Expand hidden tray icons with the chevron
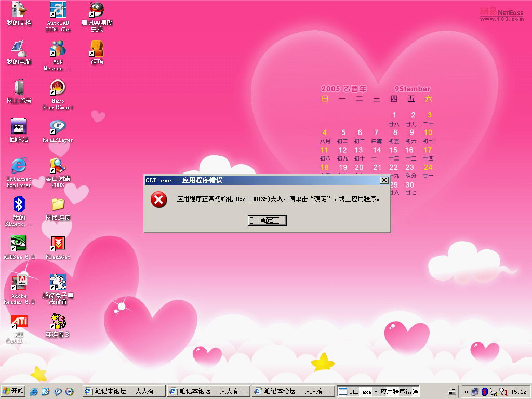Image resolution: width=532 pixels, height=399 pixels. [x=467, y=392]
